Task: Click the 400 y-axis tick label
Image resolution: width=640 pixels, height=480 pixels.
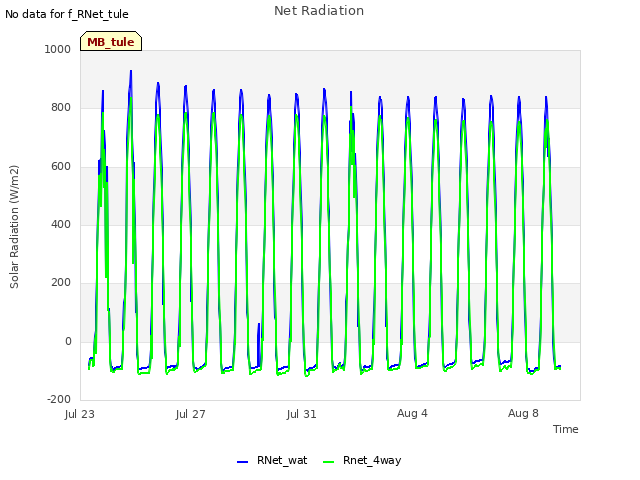Action: coord(61,224)
